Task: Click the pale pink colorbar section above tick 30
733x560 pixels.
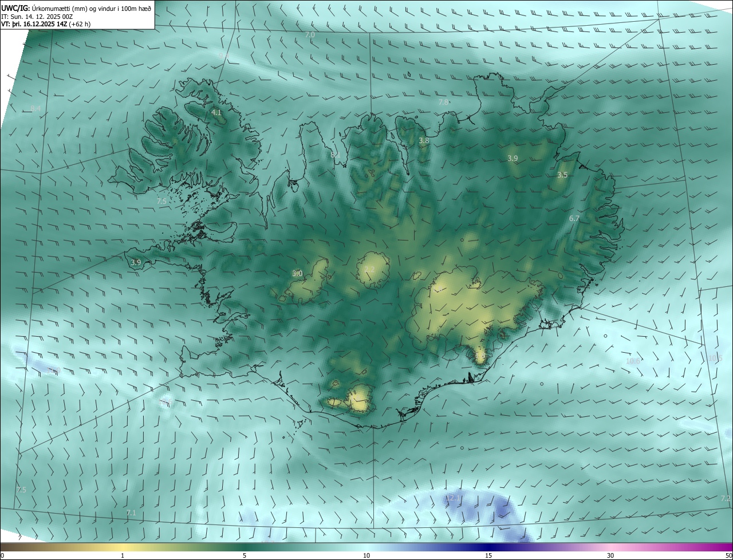Action: pyautogui.click(x=610, y=547)
